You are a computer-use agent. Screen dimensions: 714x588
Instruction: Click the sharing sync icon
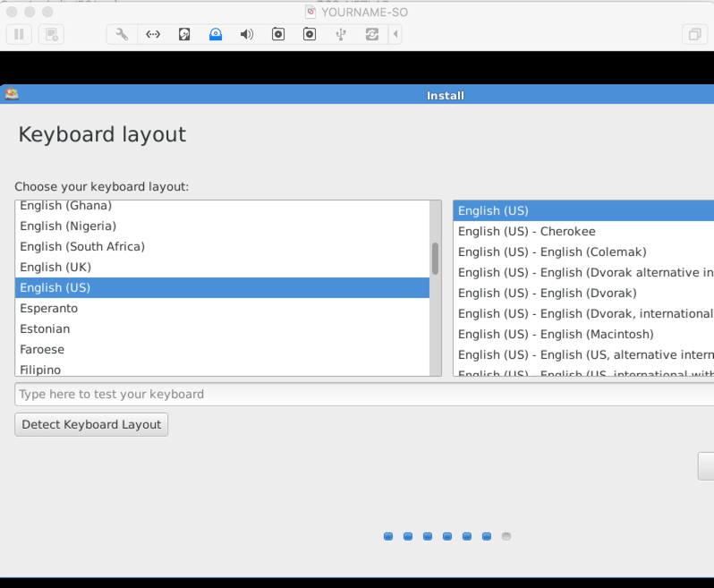[372, 34]
